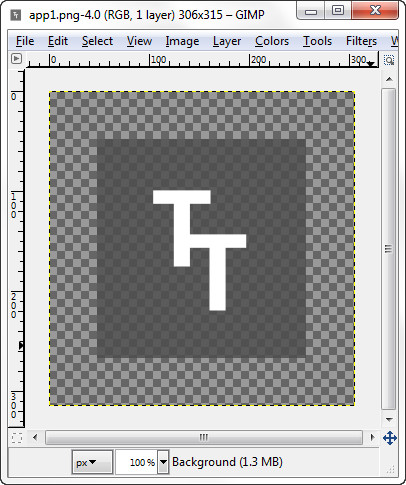Open the px unit dropdown

(92, 462)
